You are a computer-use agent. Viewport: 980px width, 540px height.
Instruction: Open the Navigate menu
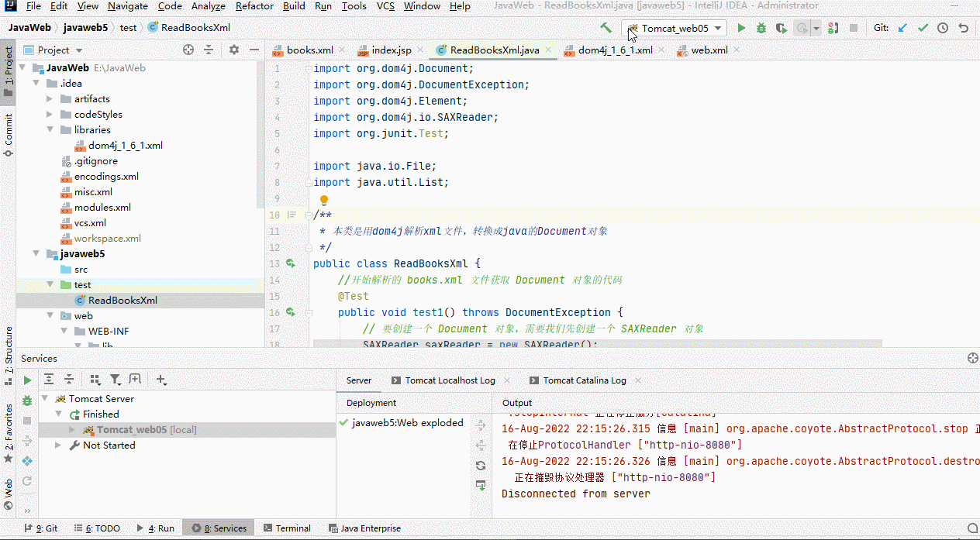(128, 6)
